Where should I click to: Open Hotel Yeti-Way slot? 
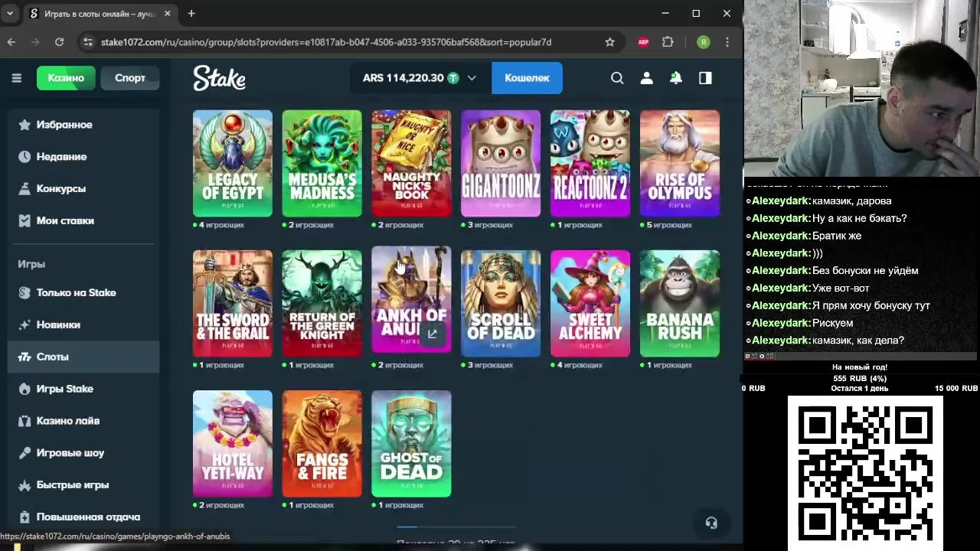tap(233, 444)
